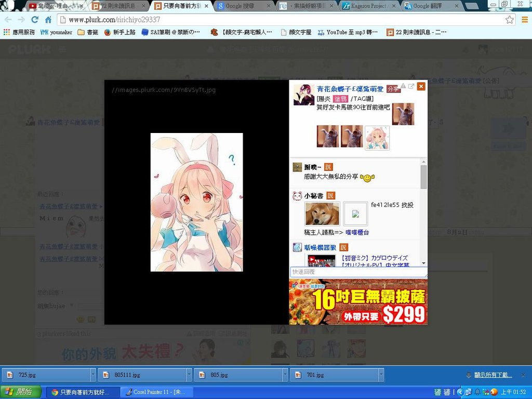Open the Shiba dog image thumbnail

tap(322, 214)
